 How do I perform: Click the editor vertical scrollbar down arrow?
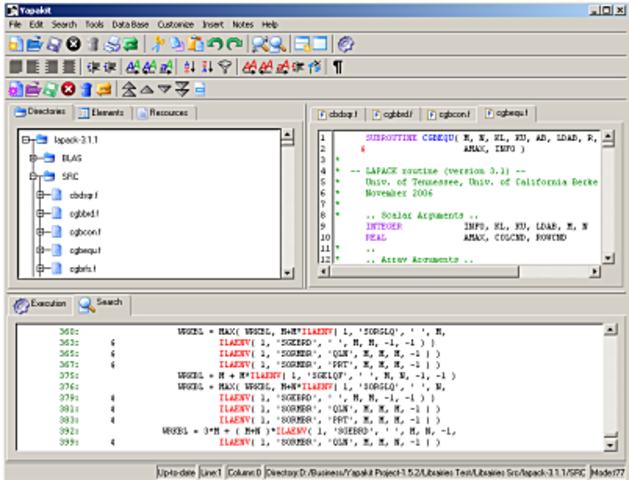(x=609, y=258)
